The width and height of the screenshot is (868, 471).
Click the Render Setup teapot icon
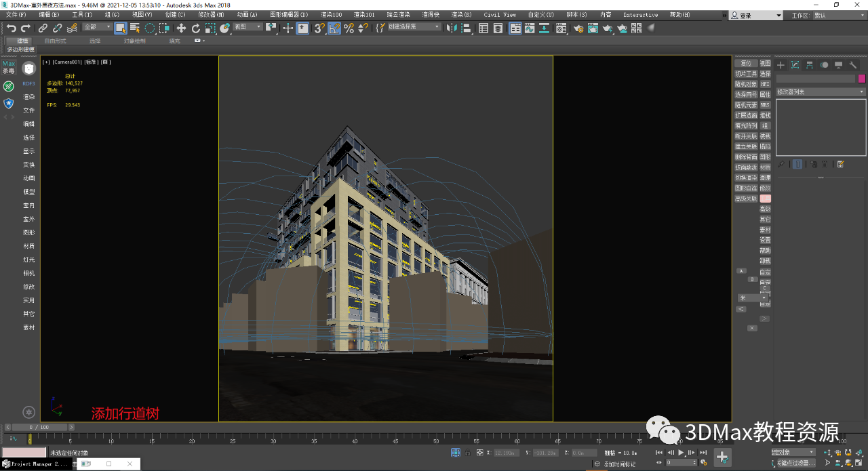pyautogui.click(x=578, y=28)
